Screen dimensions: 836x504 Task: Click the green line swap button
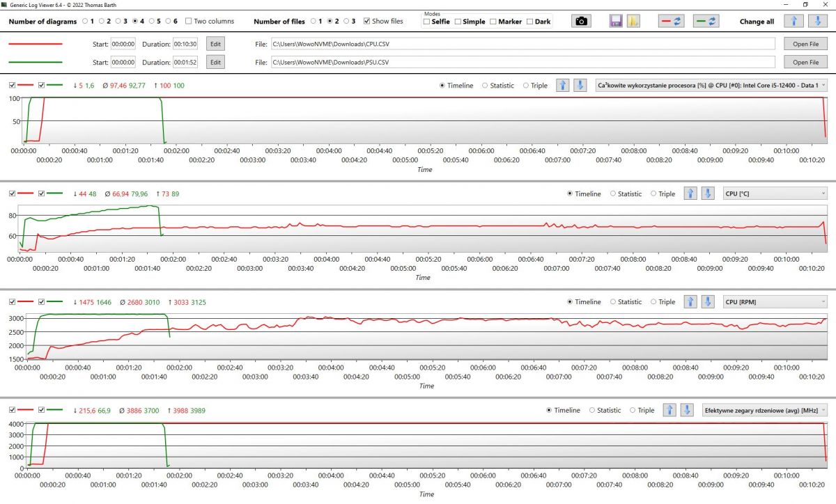(706, 21)
